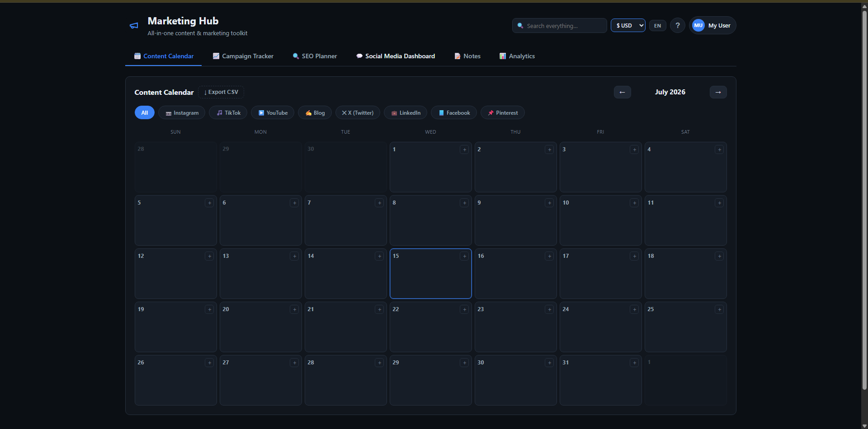This screenshot has width=868, height=429.
Task: Add content on July 1
Action: pos(464,149)
